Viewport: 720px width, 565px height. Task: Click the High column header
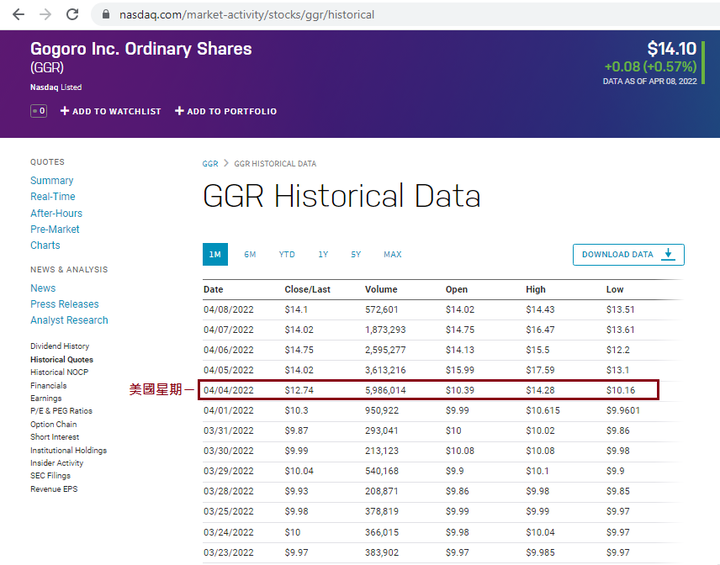pyautogui.click(x=536, y=289)
